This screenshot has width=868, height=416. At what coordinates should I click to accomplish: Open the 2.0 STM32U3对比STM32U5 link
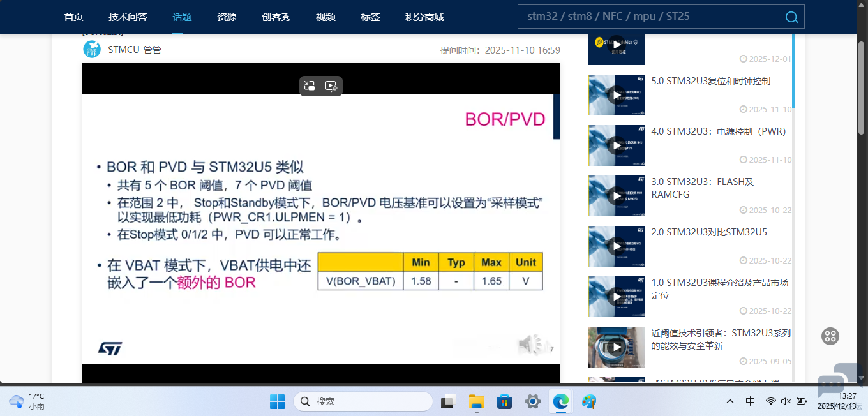point(709,232)
